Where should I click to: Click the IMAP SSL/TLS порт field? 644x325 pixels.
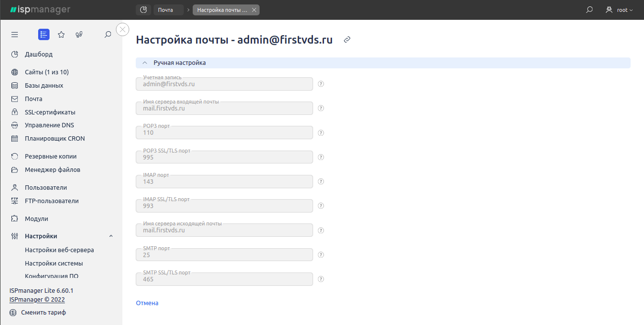(224, 206)
